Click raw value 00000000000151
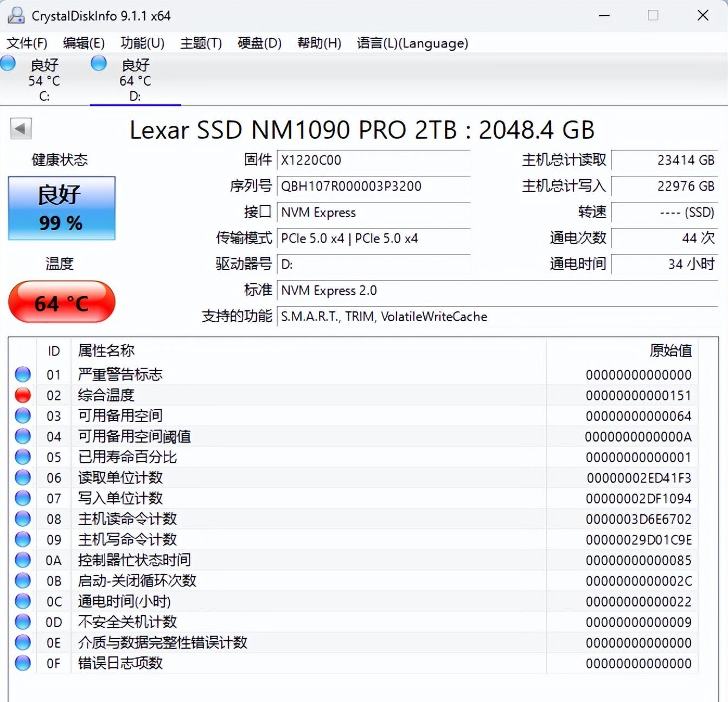Screen dimensions: 728x702 [x=638, y=395]
